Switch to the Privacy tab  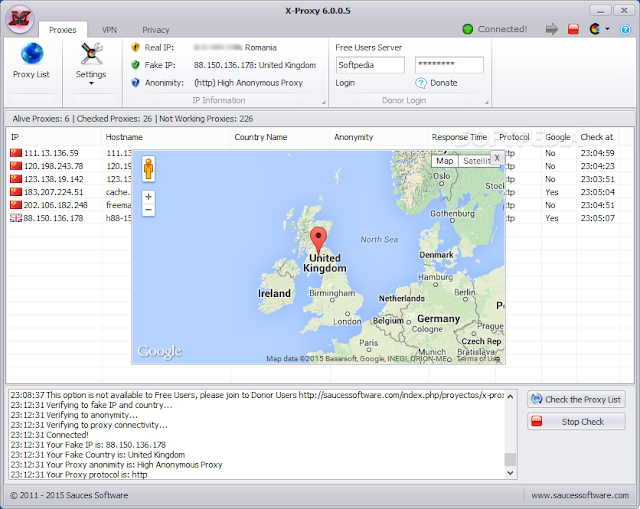[x=156, y=30]
